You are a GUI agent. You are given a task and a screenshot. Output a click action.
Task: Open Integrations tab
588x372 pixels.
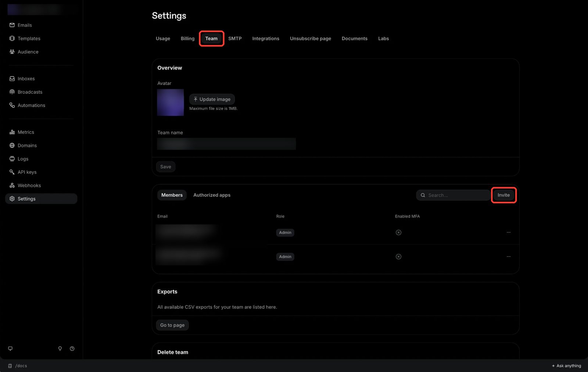(x=266, y=39)
